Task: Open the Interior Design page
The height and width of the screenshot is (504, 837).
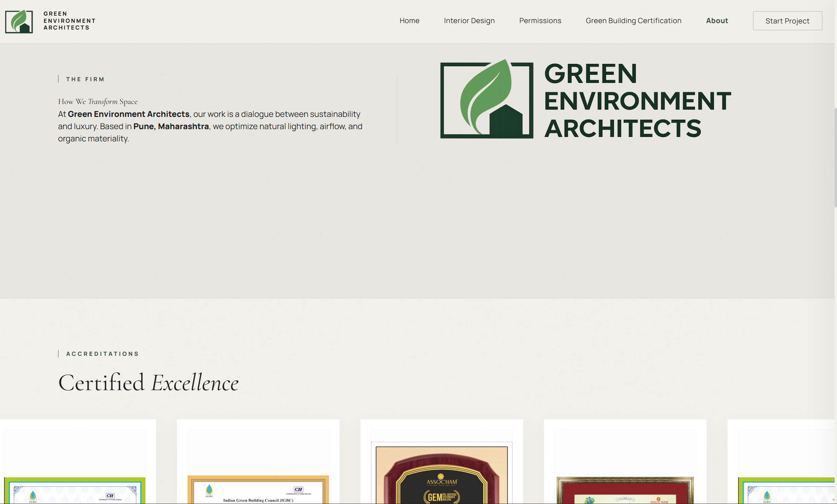Action: (469, 21)
